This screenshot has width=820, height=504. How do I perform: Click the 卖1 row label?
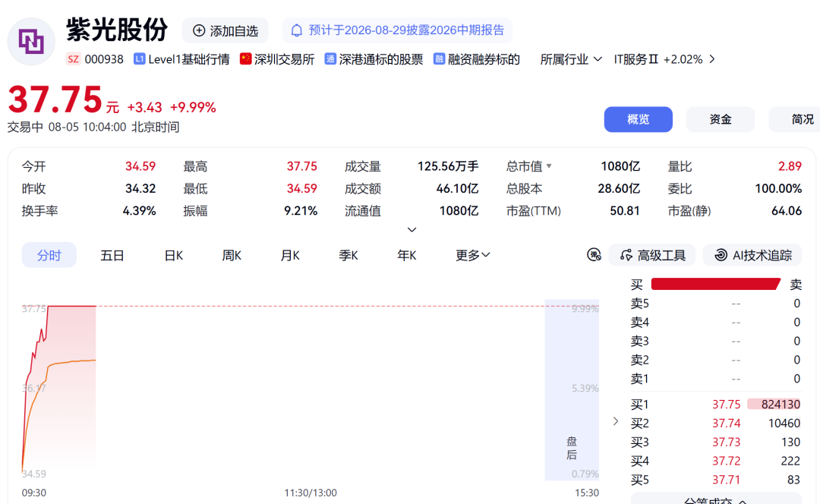(639, 379)
